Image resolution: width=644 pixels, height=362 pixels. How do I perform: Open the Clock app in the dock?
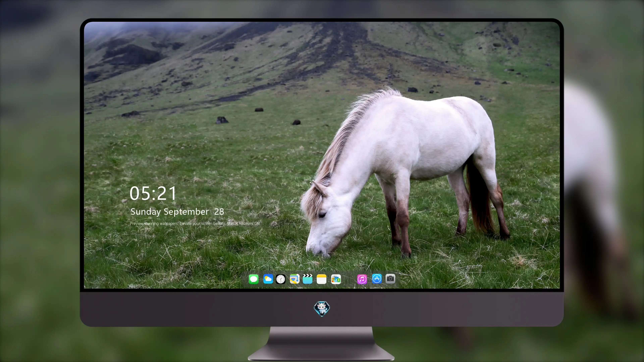(281, 279)
